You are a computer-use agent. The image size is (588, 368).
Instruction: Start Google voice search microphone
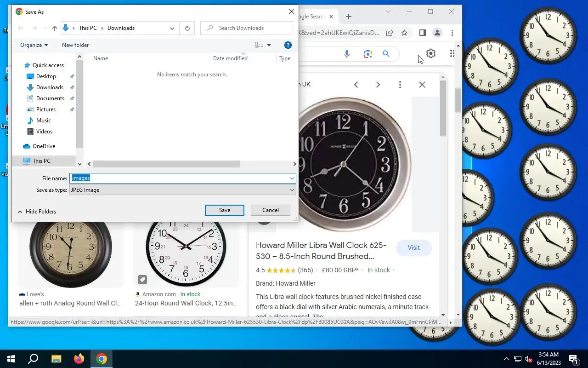point(347,54)
